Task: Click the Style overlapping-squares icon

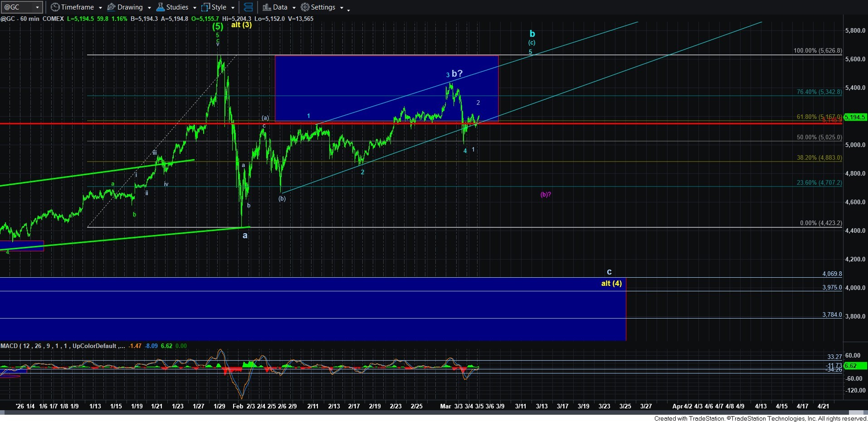Action: coord(205,7)
